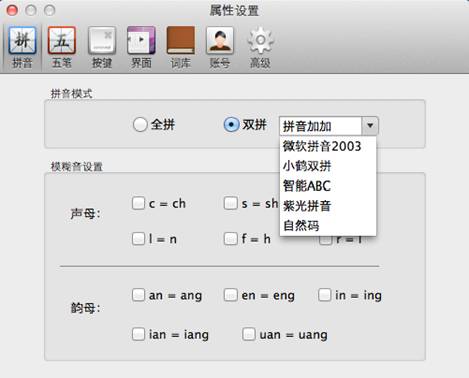Enable the uan = uang fuzzy option
This screenshot has height=378, width=469.
tap(249, 334)
